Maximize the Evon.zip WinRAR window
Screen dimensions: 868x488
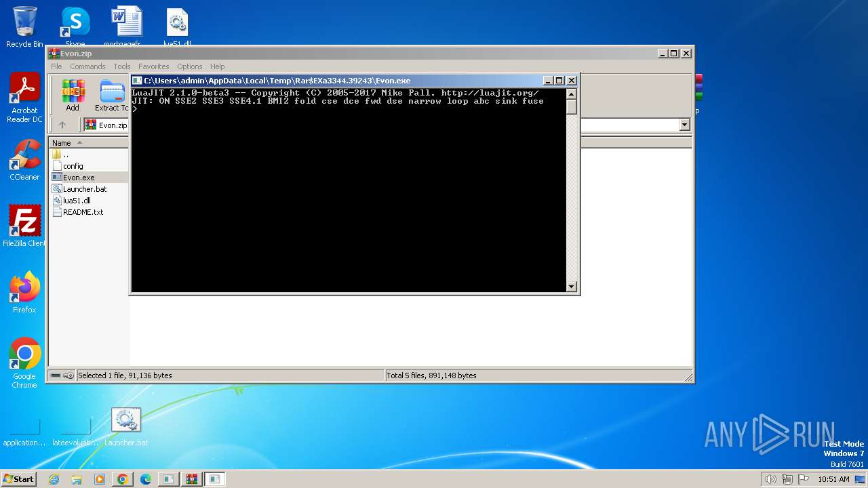tap(674, 54)
